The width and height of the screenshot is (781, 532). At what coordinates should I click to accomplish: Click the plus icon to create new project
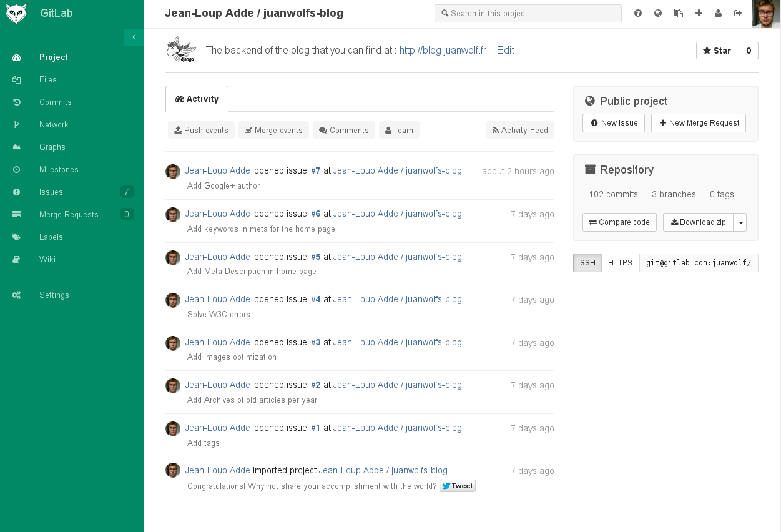click(699, 13)
